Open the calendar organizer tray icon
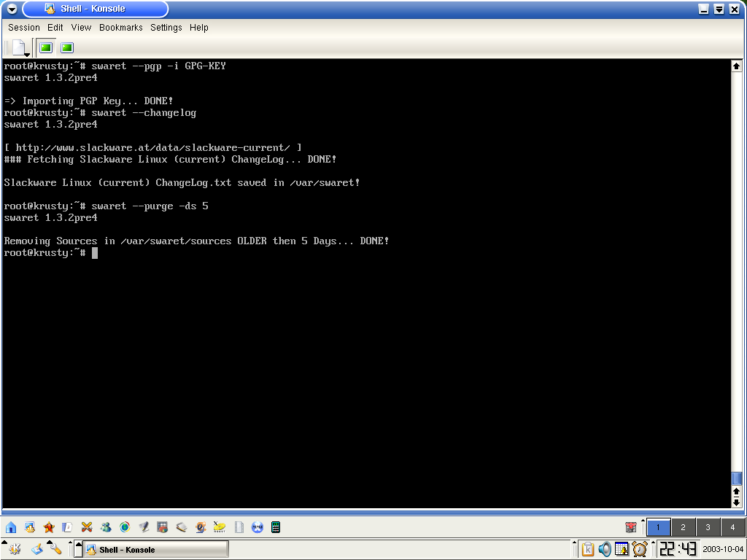The height and width of the screenshot is (560, 747). [x=622, y=549]
